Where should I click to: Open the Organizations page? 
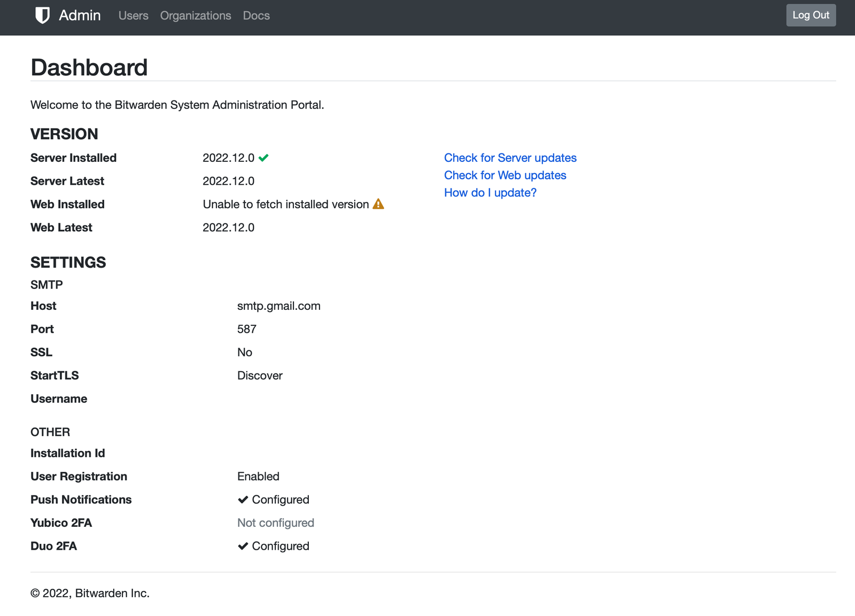[x=196, y=15]
